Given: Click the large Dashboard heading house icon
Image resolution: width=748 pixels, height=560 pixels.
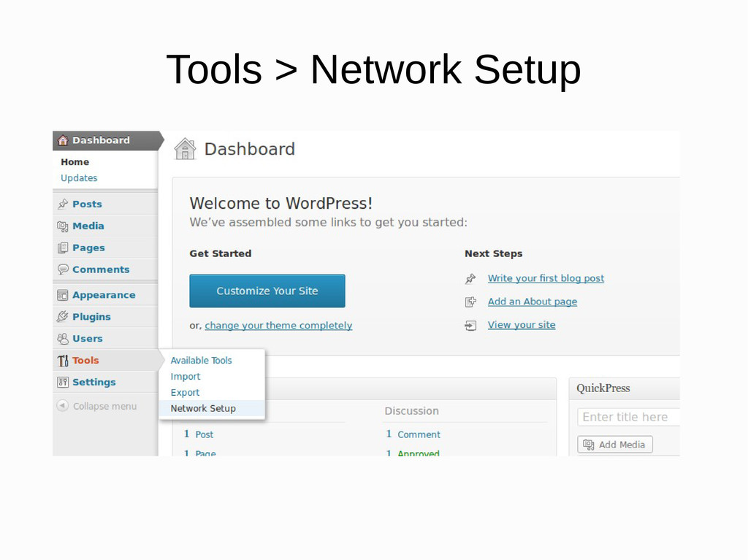Looking at the screenshot, I should click(185, 149).
